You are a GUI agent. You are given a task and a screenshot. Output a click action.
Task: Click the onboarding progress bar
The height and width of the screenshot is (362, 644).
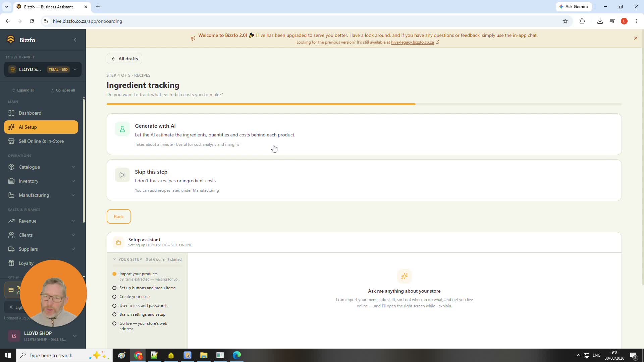coord(364,104)
